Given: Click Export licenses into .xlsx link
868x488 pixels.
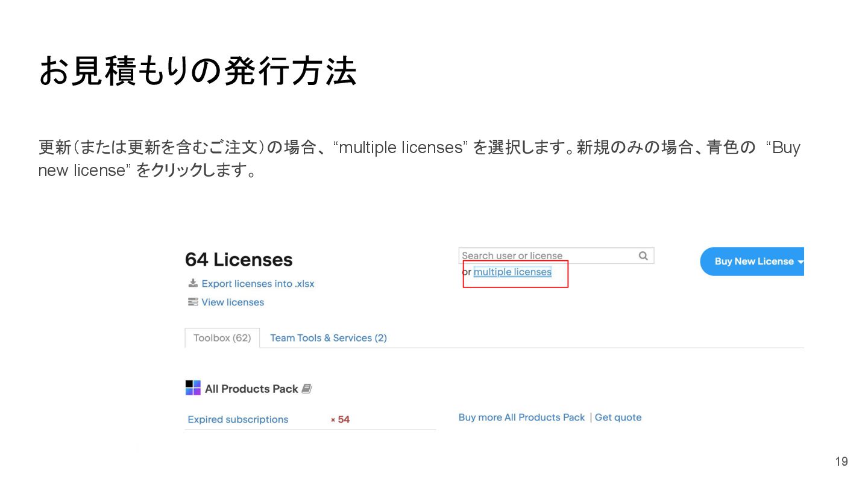Looking at the screenshot, I should (258, 284).
